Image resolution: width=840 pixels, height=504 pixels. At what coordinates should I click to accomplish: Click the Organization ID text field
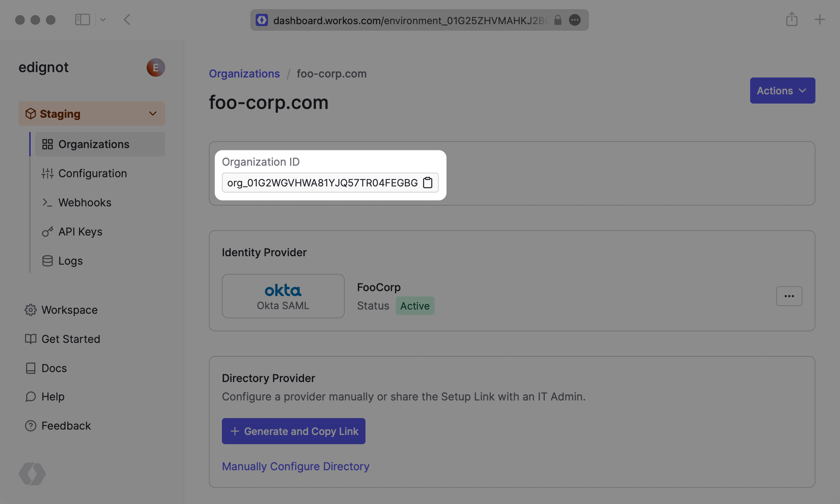coord(322,183)
